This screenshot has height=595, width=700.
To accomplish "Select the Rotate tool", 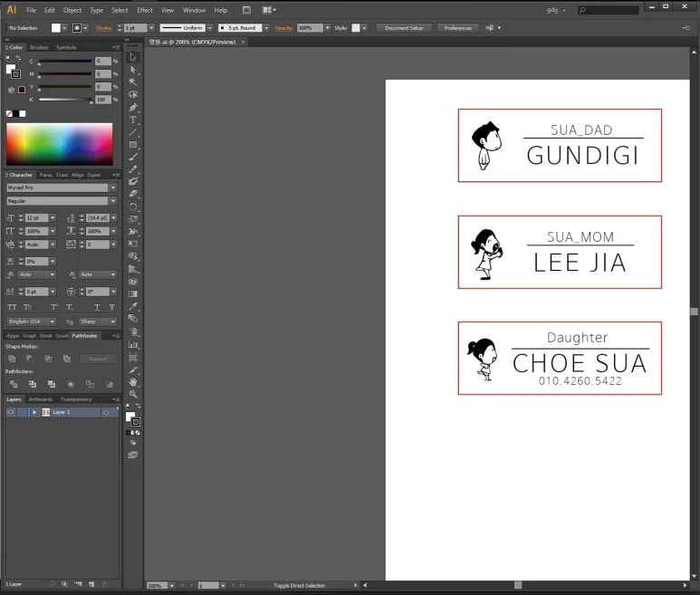I will (133, 206).
